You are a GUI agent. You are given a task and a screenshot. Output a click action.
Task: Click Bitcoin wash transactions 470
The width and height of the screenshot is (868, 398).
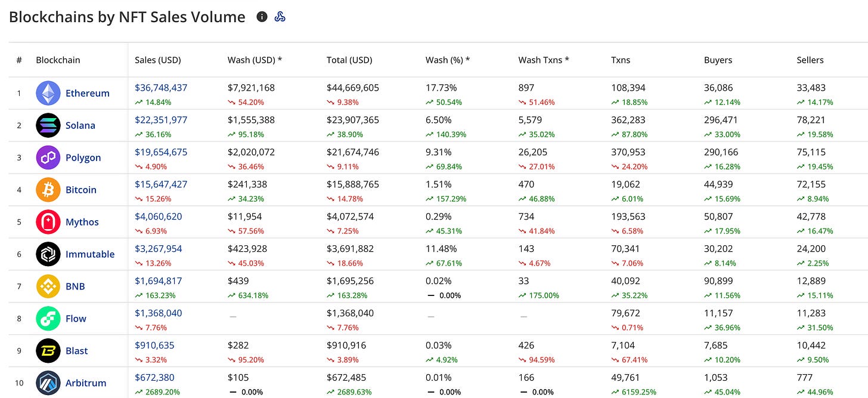click(526, 184)
